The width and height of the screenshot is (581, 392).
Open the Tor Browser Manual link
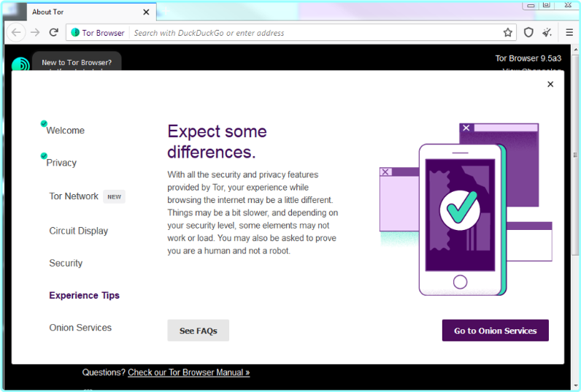click(x=188, y=372)
